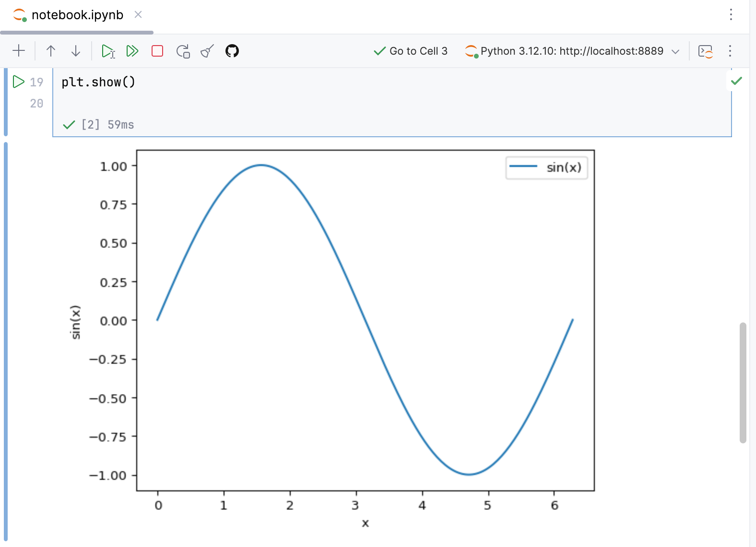
Task: Open GitHub icon in toolbar
Action: (x=232, y=51)
